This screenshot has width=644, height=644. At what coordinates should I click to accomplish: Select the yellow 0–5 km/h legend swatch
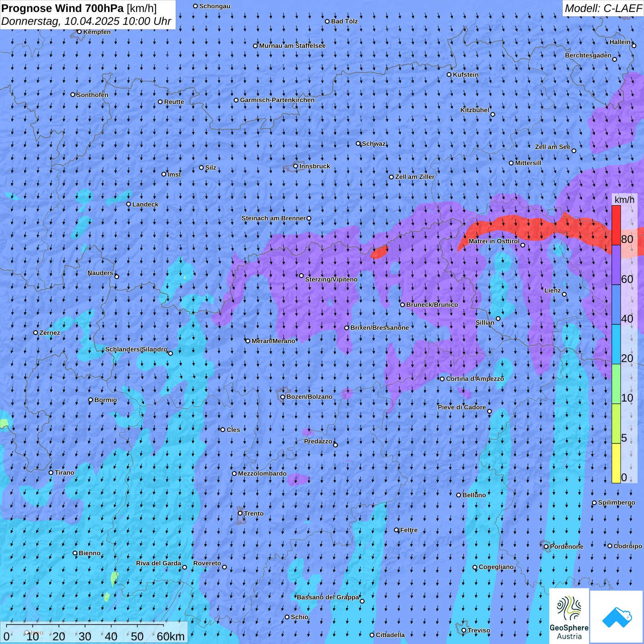pos(616,463)
